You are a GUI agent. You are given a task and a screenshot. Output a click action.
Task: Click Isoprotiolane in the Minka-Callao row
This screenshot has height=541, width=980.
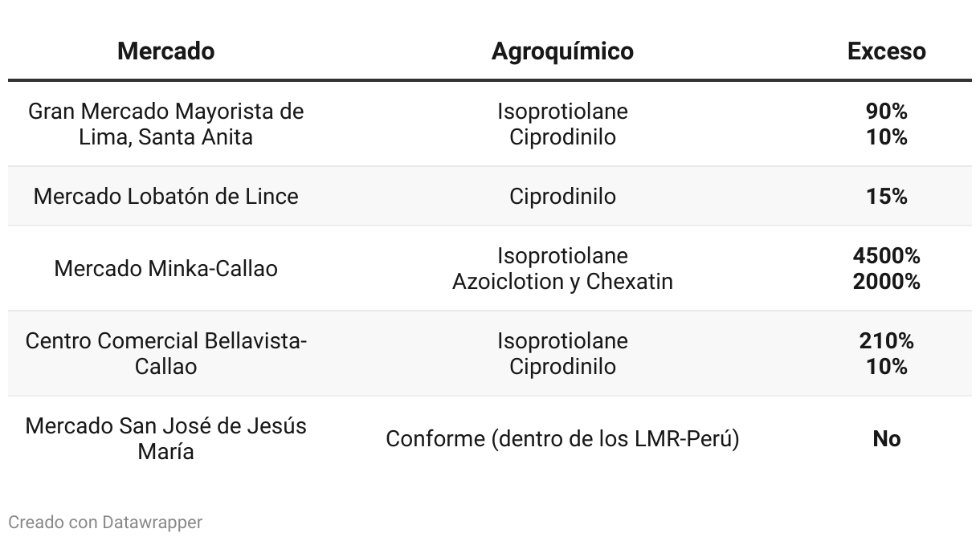562,256
